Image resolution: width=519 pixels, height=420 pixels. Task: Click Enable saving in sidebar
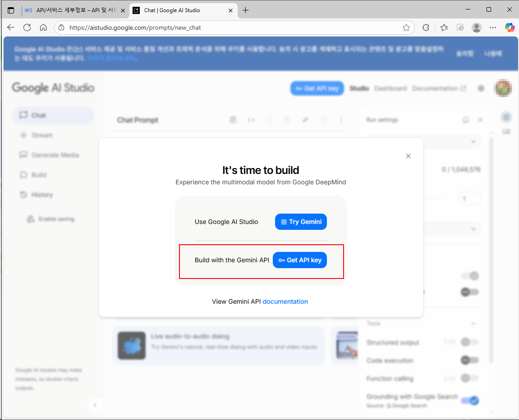pyautogui.click(x=51, y=219)
